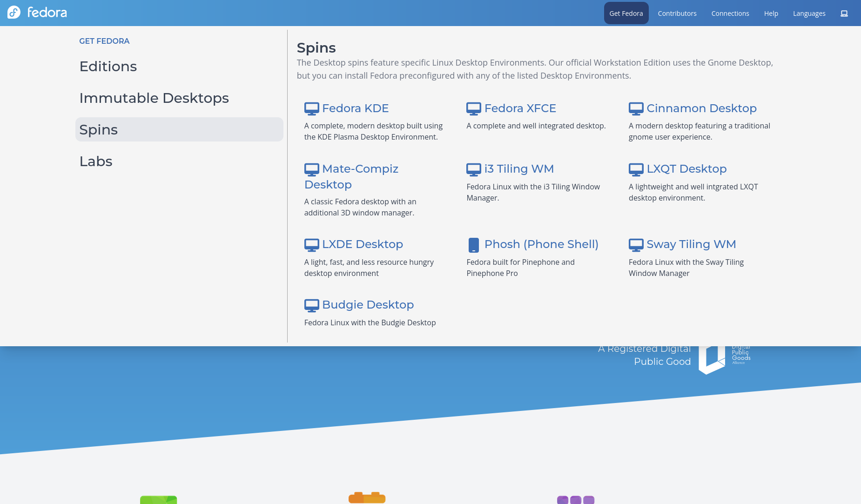Screen dimensions: 861x504
Task: Click text 'Fedora built for Pinephone and Pinephone Pro'
Action: (520, 268)
